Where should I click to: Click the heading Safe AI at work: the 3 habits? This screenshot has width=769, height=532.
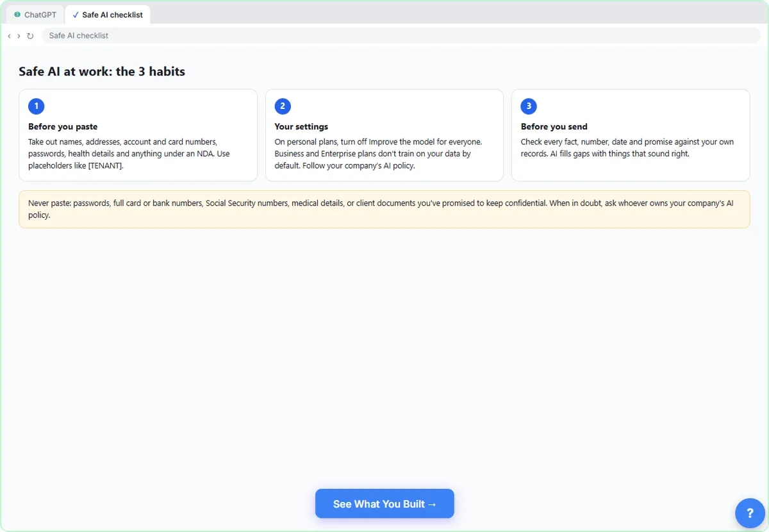[x=102, y=72]
